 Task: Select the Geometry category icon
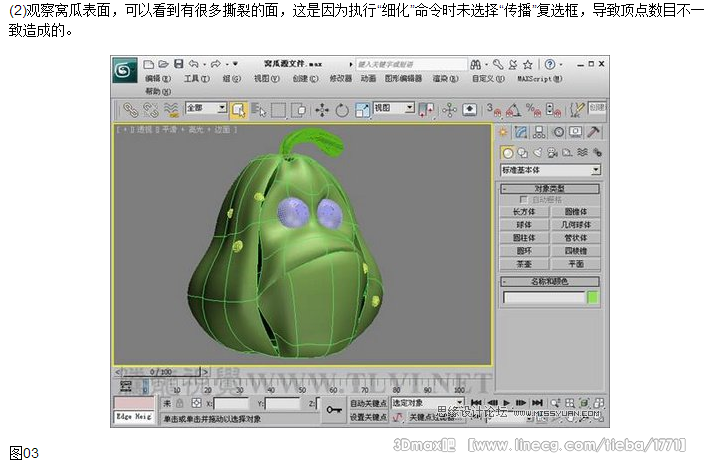[507, 153]
